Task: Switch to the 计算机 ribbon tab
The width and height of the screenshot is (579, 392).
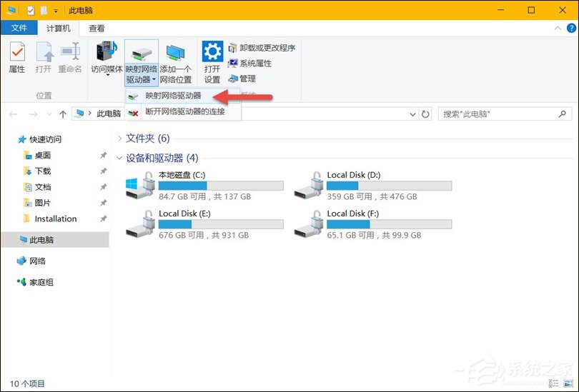Action: [58, 28]
